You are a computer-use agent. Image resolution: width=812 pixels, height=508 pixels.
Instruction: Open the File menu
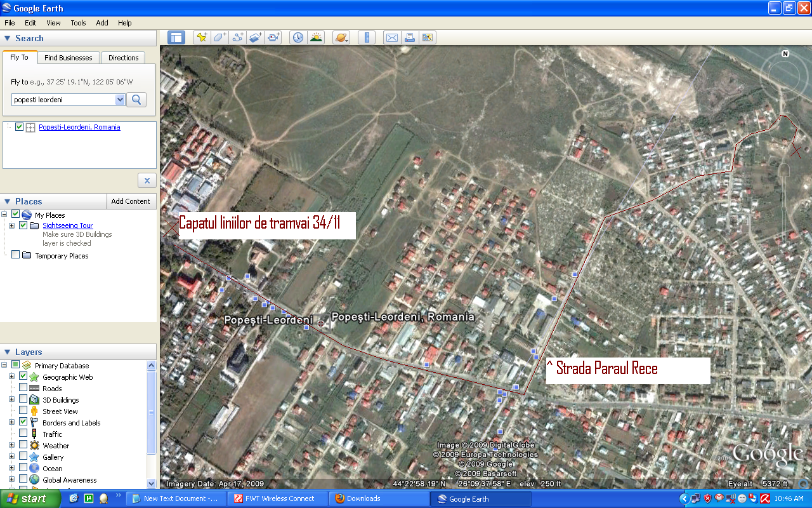[x=10, y=23]
